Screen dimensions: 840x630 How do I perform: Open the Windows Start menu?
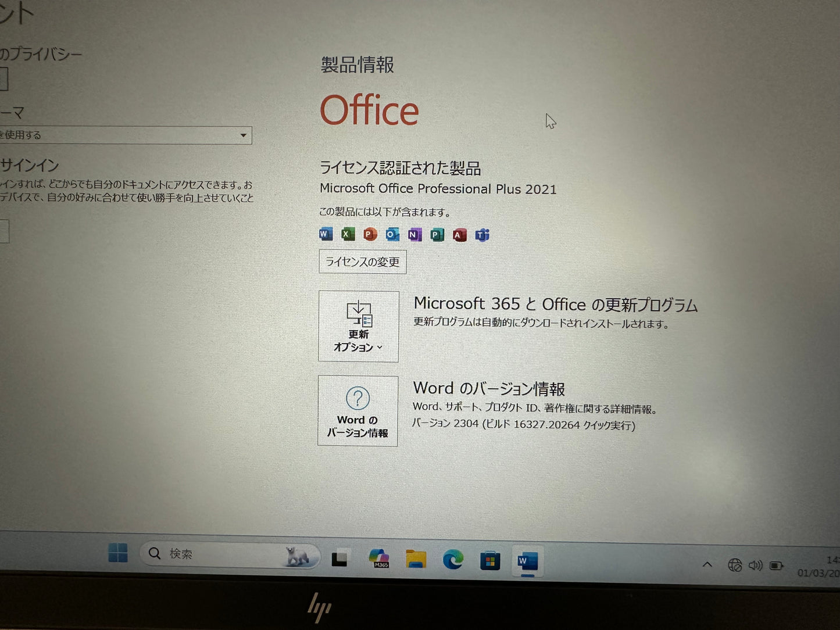click(x=118, y=553)
